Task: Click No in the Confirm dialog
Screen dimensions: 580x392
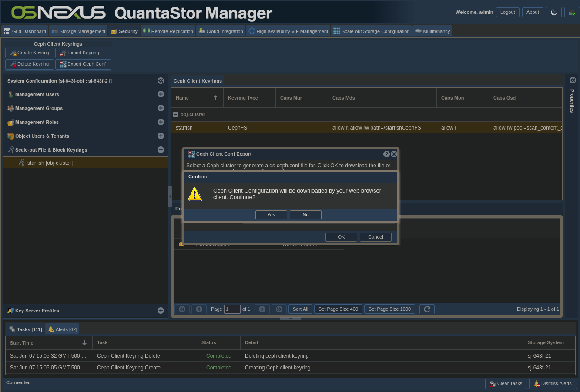Action: [x=305, y=215]
